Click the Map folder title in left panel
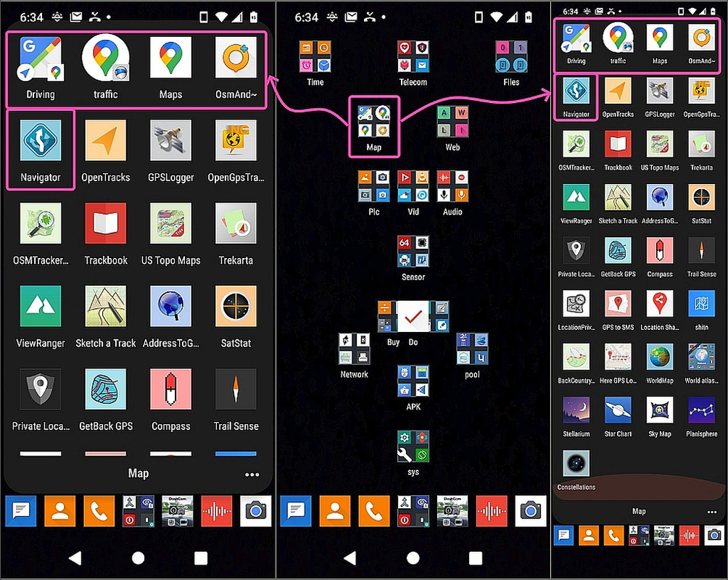728x580 pixels. [x=138, y=473]
